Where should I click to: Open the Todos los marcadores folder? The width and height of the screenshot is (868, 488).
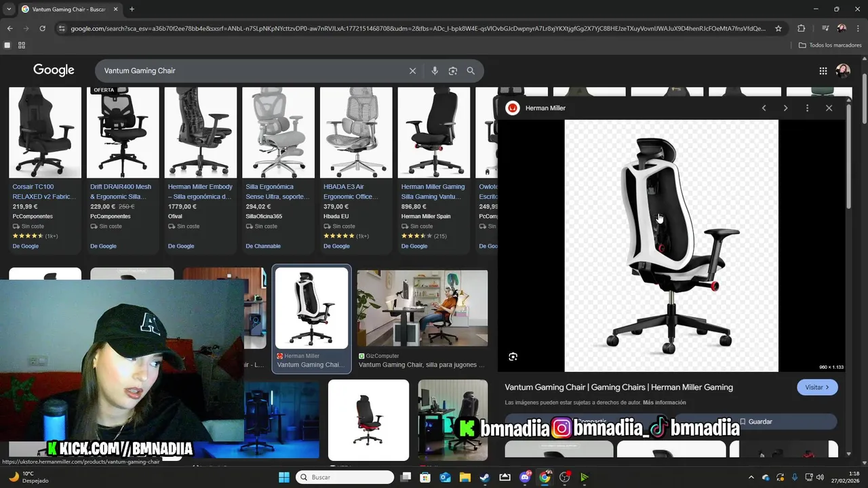click(x=830, y=45)
